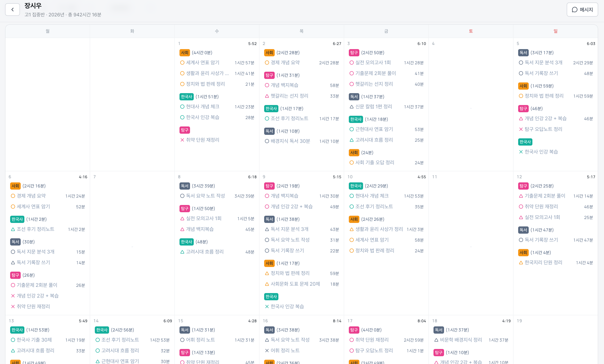Open day 4 cell in calendar

click(471, 104)
